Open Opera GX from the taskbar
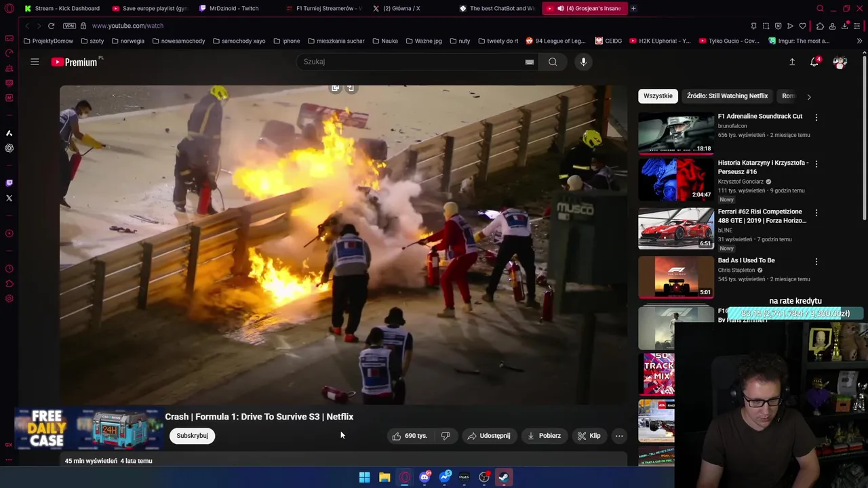Screen dimensions: 868x488 pos(404,477)
